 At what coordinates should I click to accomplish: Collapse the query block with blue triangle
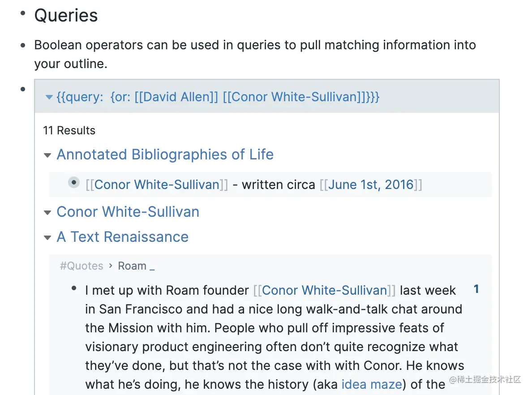pyautogui.click(x=49, y=97)
